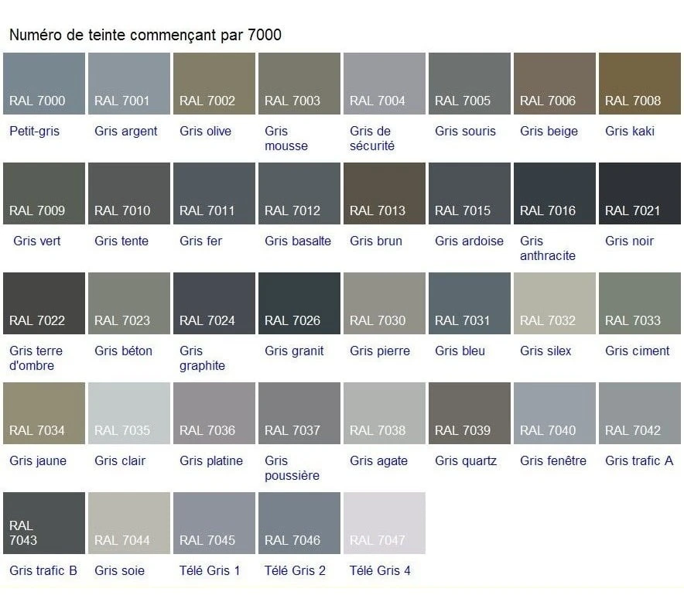This screenshot has width=684, height=616.
Task: Follow the Gris noir link
Action: pyautogui.click(x=630, y=241)
